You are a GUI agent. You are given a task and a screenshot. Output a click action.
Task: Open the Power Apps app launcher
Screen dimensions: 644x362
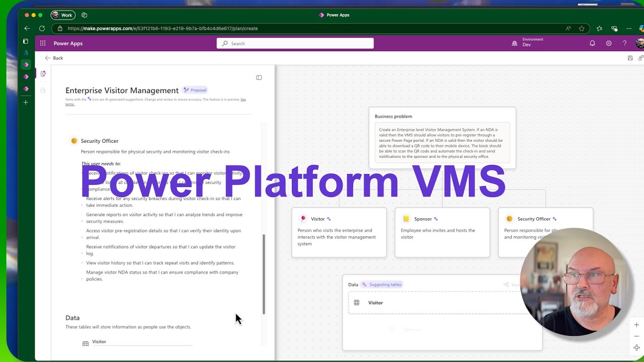[x=43, y=43]
